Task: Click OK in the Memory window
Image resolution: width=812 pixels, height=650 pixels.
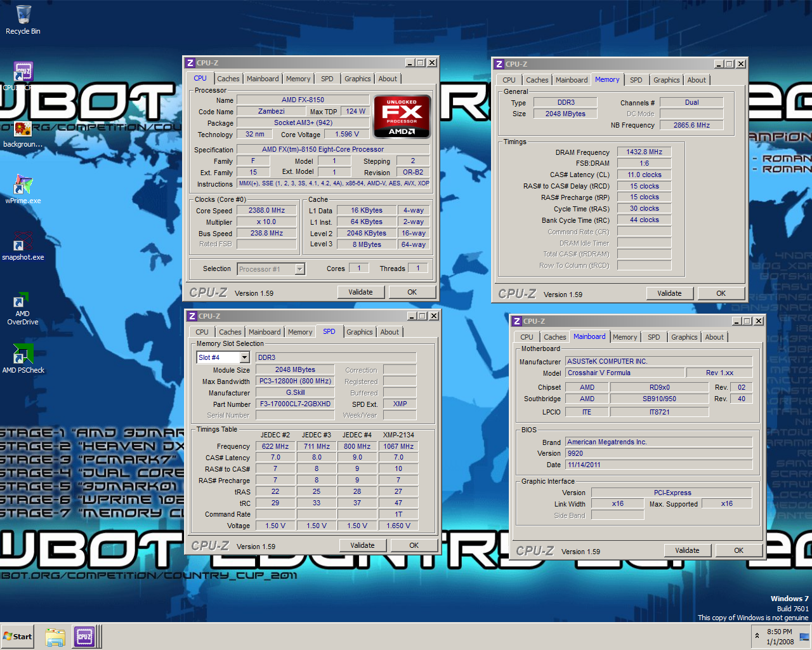Action: click(x=721, y=293)
